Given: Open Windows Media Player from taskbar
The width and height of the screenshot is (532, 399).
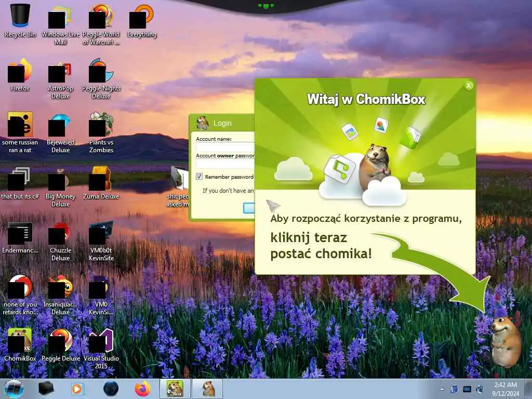Looking at the screenshot, I should point(78,389).
